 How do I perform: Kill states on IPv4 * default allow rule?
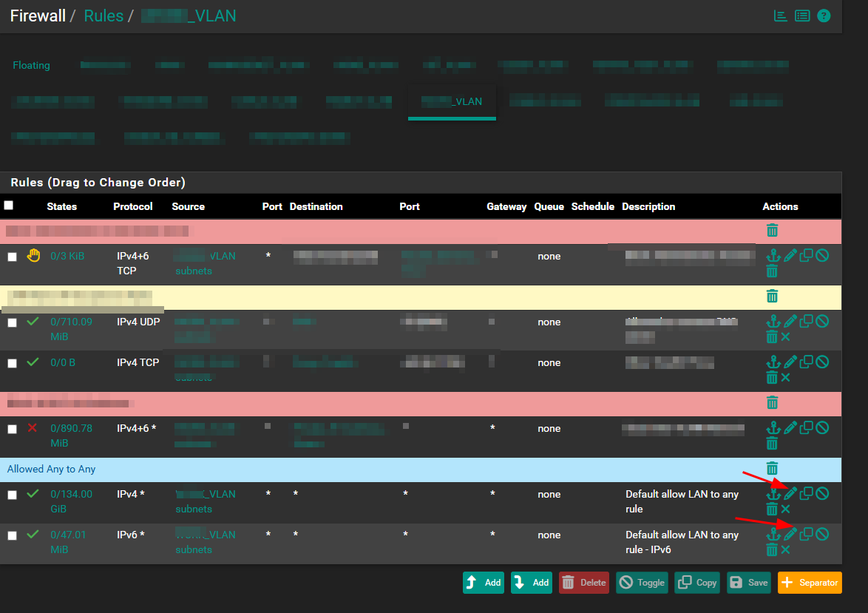click(785, 509)
